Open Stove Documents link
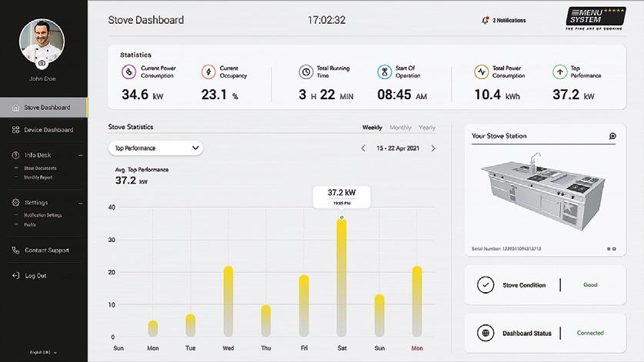 [x=40, y=168]
